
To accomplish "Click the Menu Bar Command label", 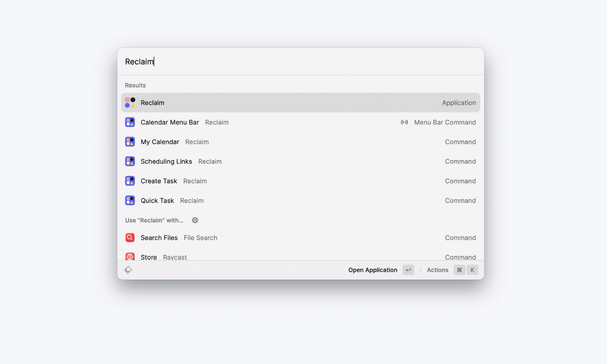I will tap(445, 122).
